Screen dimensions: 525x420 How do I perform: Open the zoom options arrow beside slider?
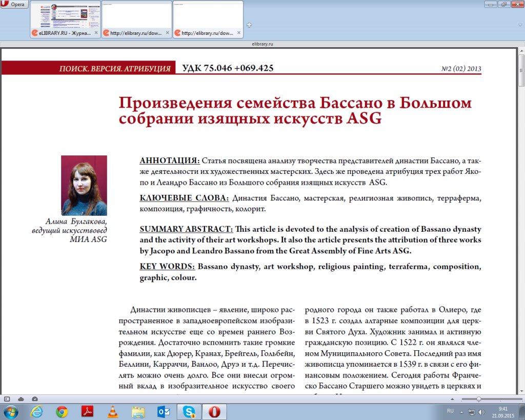[452, 399]
